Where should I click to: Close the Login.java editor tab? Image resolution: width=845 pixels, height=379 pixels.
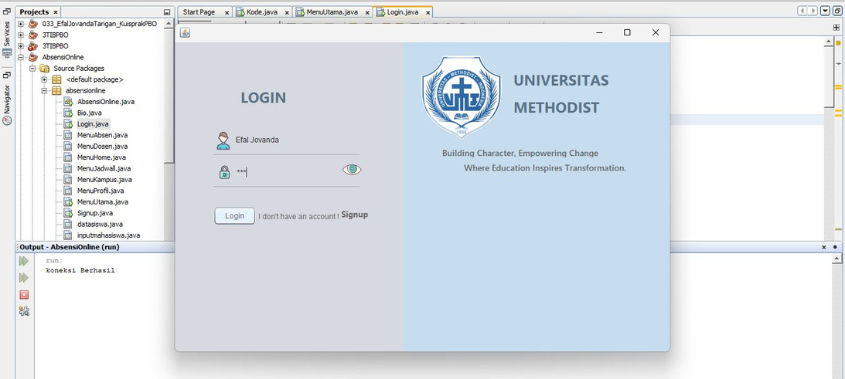428,12
